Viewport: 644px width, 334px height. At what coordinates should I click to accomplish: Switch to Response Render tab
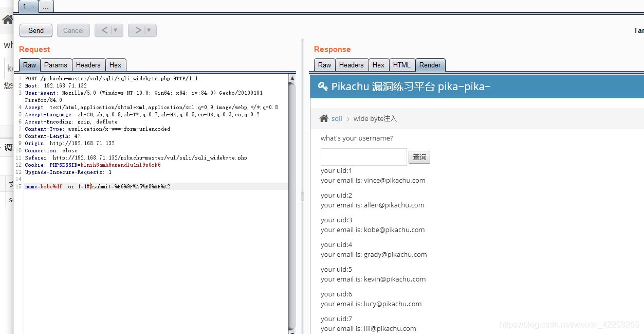(430, 65)
